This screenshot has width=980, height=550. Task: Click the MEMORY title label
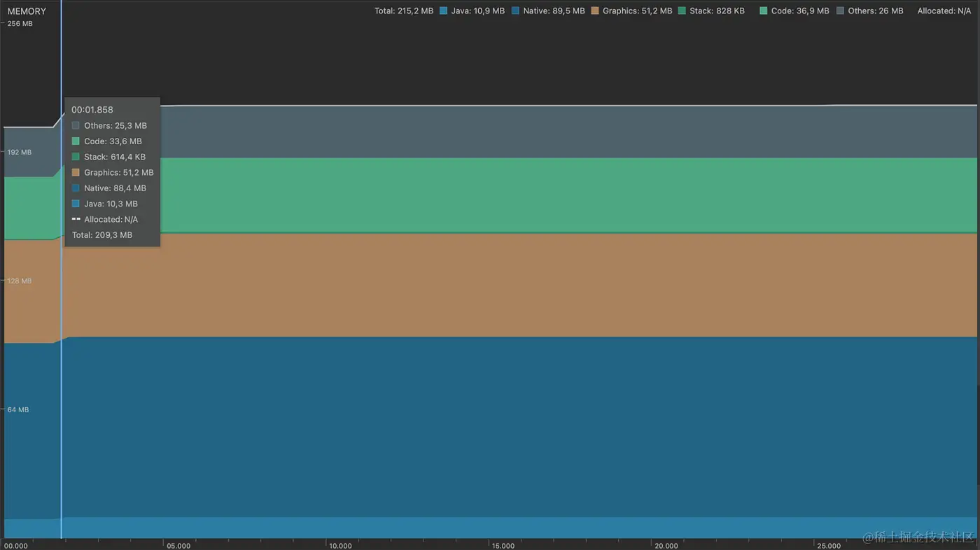[x=27, y=11]
